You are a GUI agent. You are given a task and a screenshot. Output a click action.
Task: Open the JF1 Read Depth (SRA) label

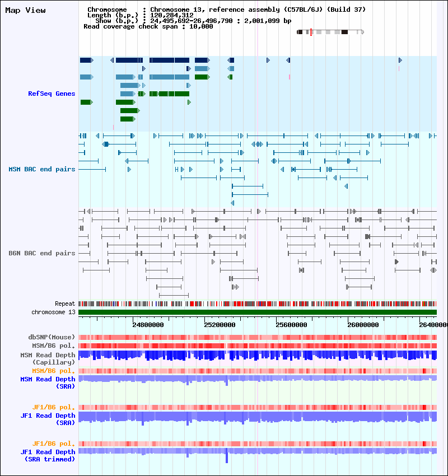[48, 419]
